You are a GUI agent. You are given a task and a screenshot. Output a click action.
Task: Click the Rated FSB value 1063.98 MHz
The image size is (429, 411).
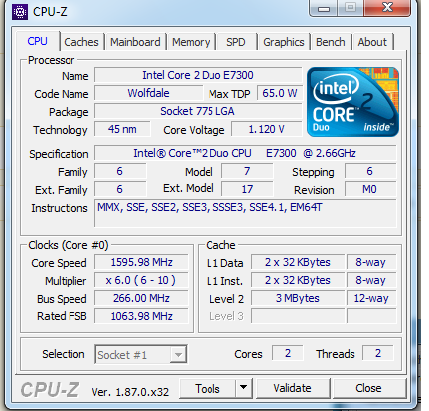pos(141,316)
